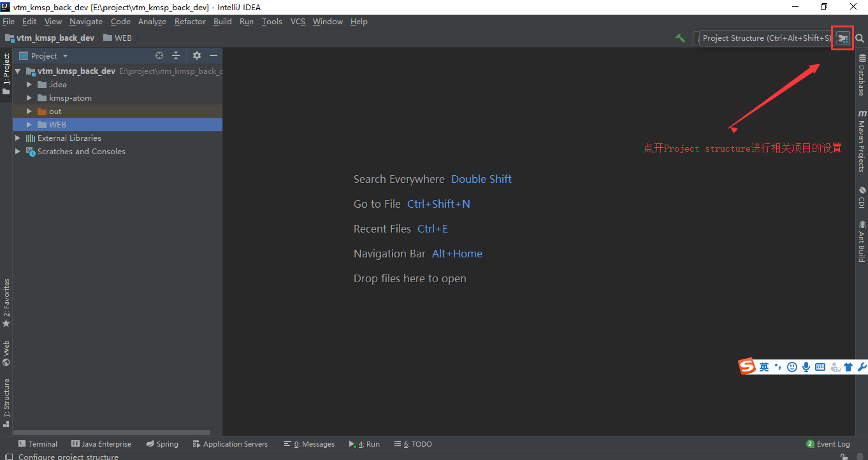Open the File menu
This screenshot has height=460, width=868.
click(x=8, y=22)
